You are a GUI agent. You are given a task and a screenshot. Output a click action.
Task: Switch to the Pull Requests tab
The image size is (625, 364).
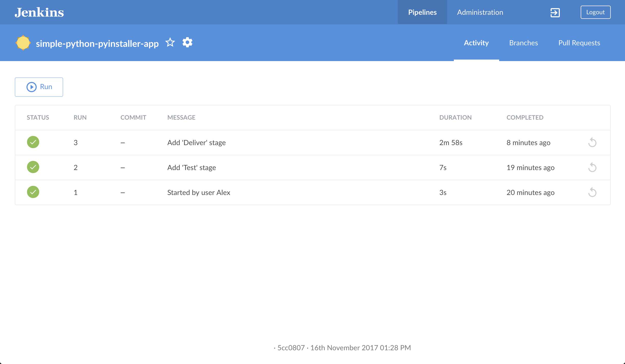click(579, 43)
